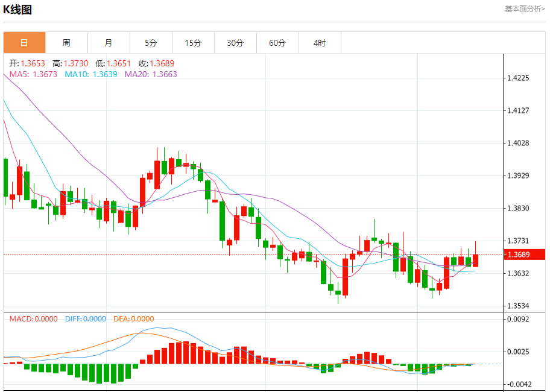The height and width of the screenshot is (392, 550).
Task: Open the 4时 interval tab
Action: 320,43
